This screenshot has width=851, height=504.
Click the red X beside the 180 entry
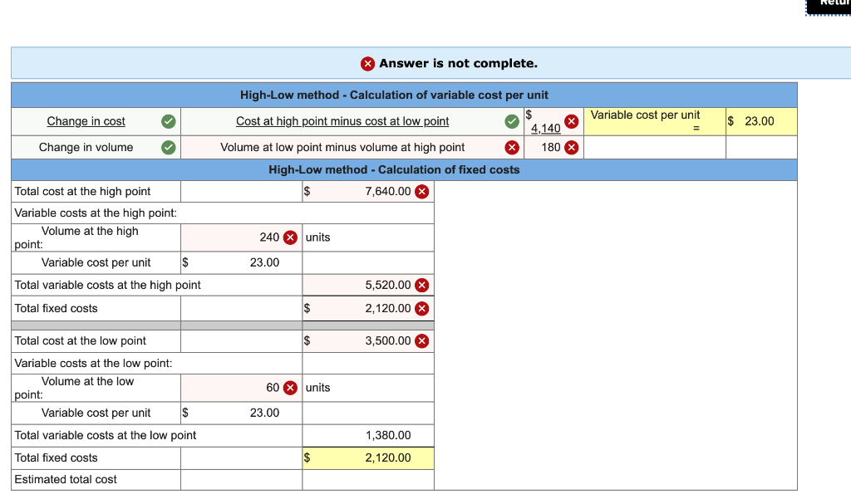(572, 147)
